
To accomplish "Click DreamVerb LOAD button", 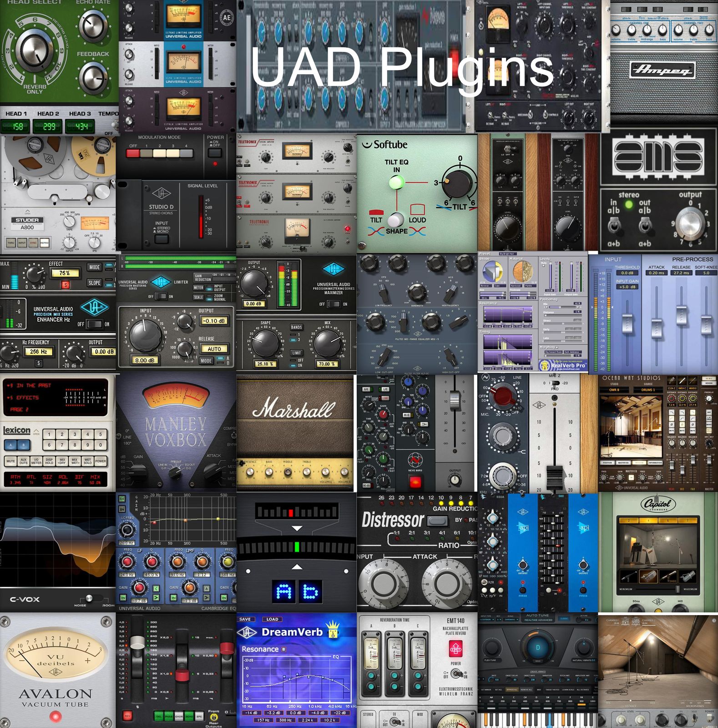I will (272, 619).
